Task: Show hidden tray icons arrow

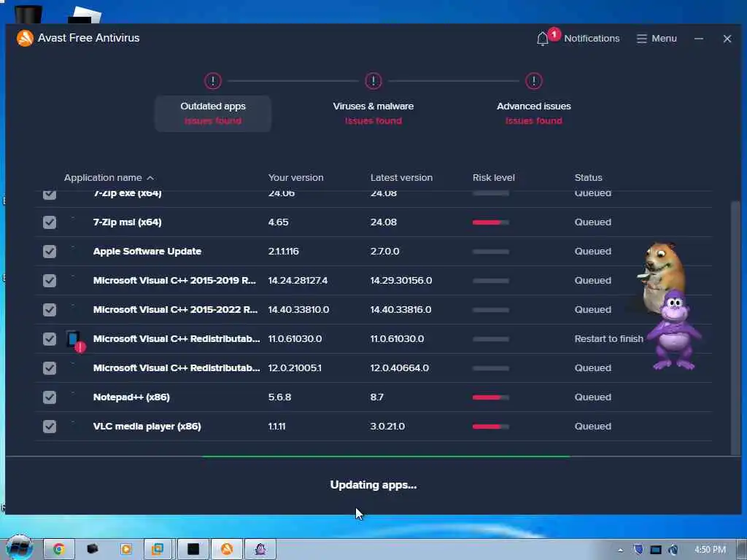Action: pos(620,550)
